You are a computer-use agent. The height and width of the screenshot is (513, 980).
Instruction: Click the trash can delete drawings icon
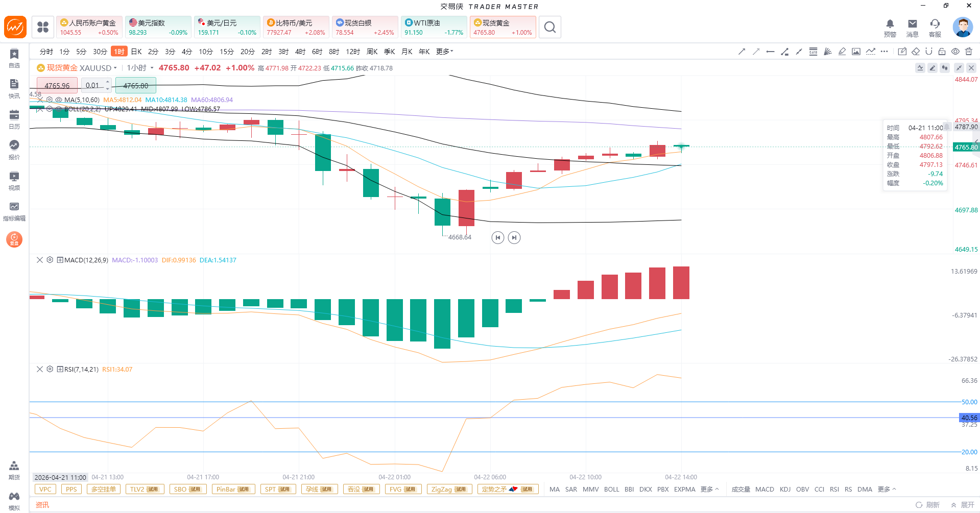coord(969,52)
